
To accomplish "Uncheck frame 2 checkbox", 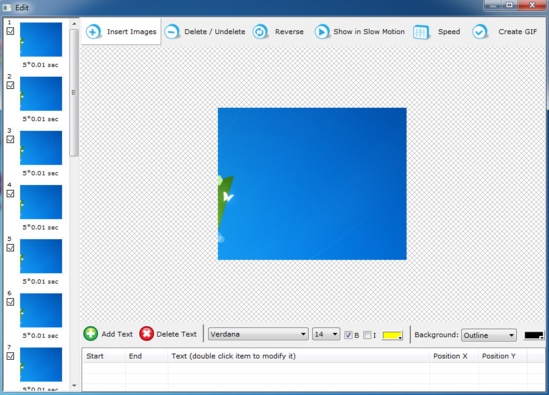I will coord(11,85).
